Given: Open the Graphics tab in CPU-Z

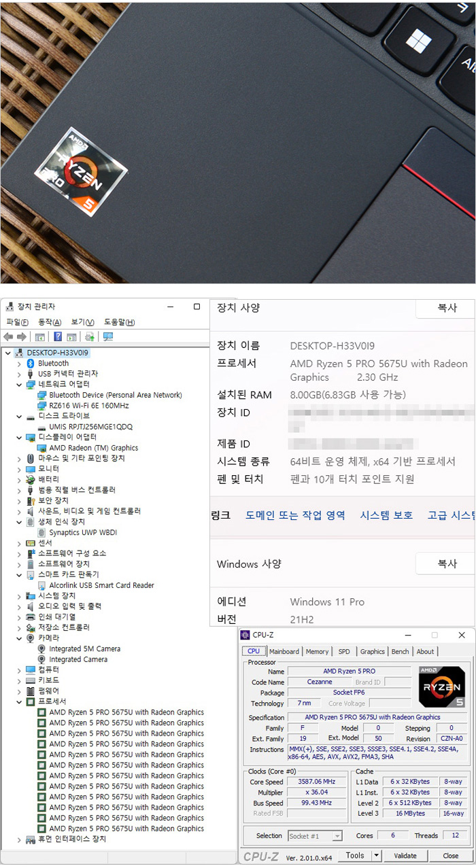Looking at the screenshot, I should click(x=372, y=651).
